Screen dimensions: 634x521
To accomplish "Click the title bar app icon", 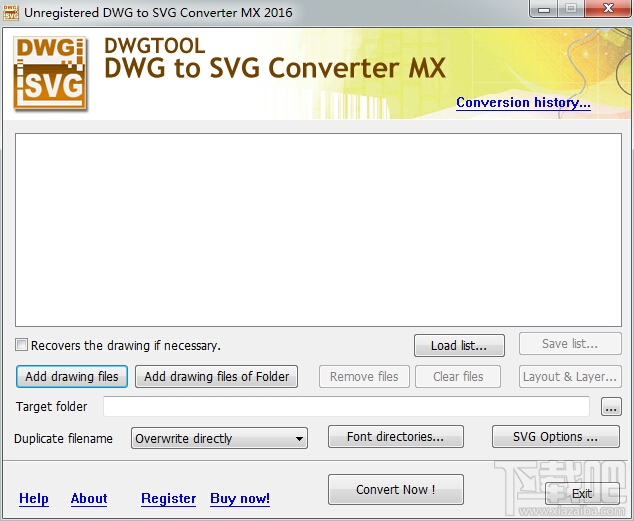I will pos(11,13).
